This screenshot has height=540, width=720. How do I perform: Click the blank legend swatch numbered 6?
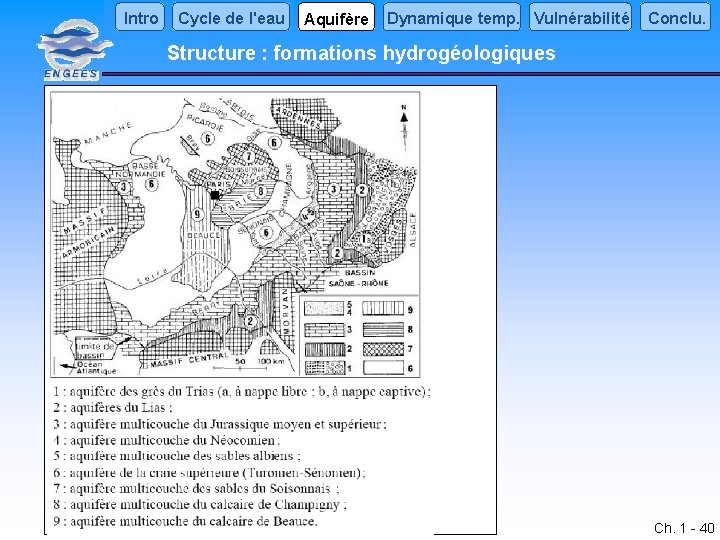(383, 368)
